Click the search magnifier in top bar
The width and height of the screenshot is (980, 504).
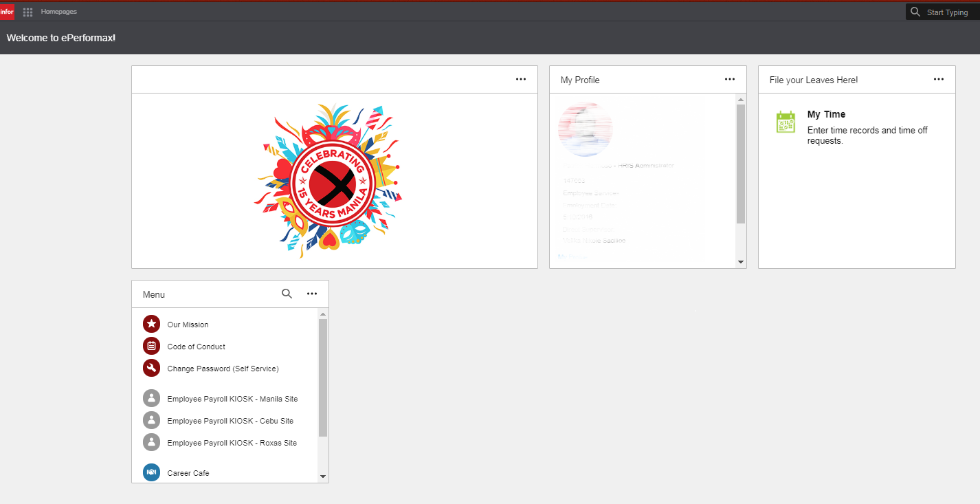(x=915, y=12)
